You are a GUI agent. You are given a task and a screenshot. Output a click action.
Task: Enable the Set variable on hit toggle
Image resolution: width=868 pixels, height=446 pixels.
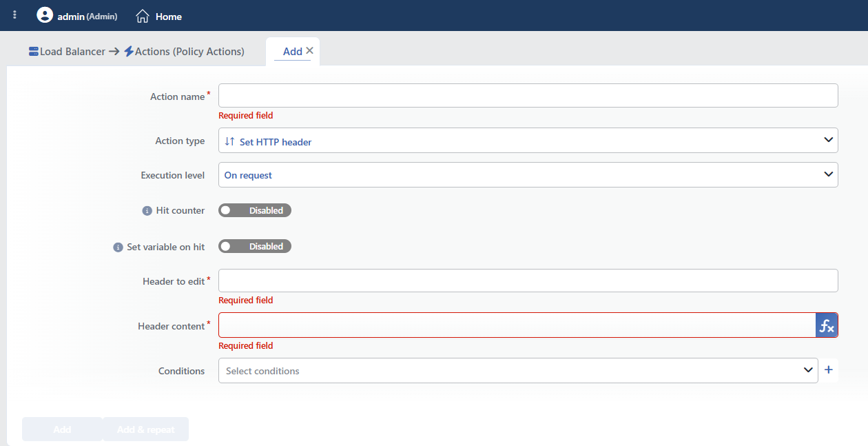255,246
